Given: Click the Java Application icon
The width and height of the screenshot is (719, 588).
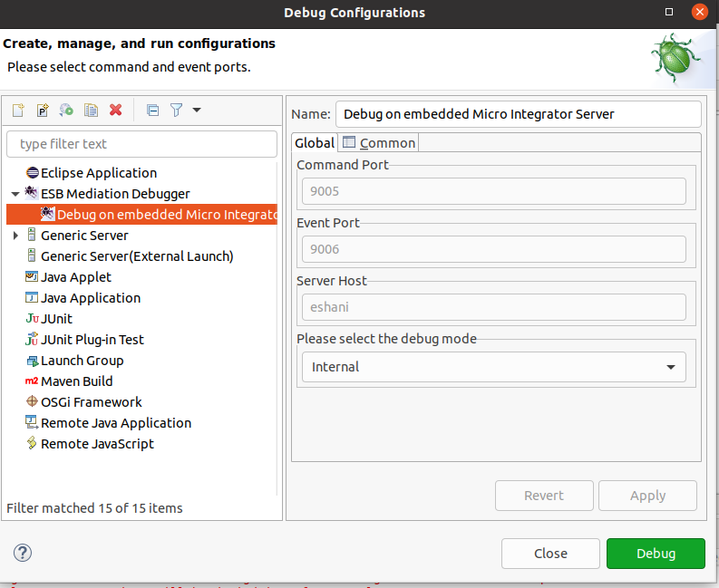Looking at the screenshot, I should [32, 297].
